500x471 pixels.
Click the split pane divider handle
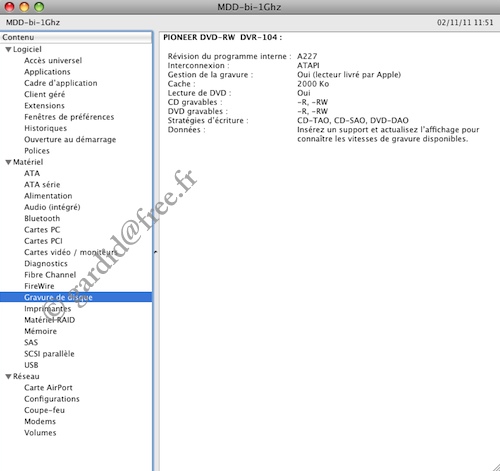[x=155, y=252]
